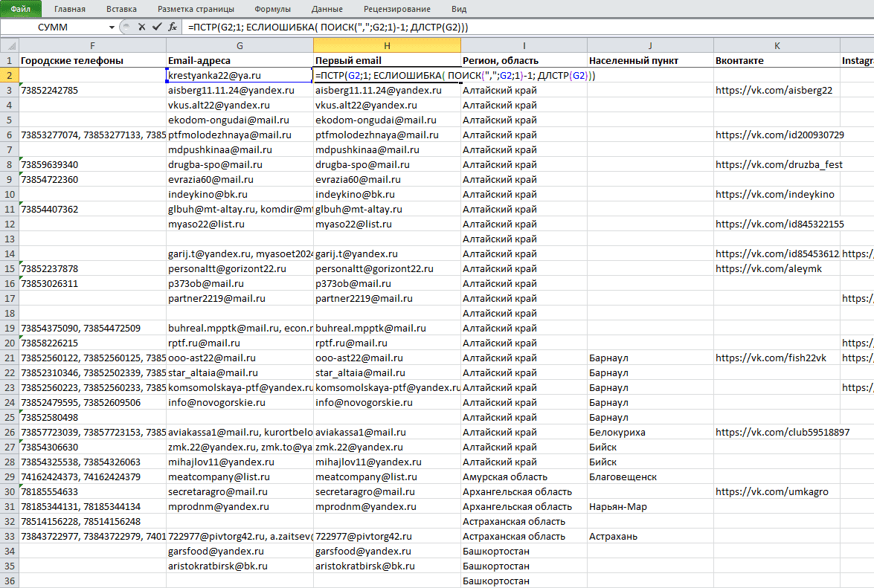Cancel formula entry with X icon

coord(141,27)
